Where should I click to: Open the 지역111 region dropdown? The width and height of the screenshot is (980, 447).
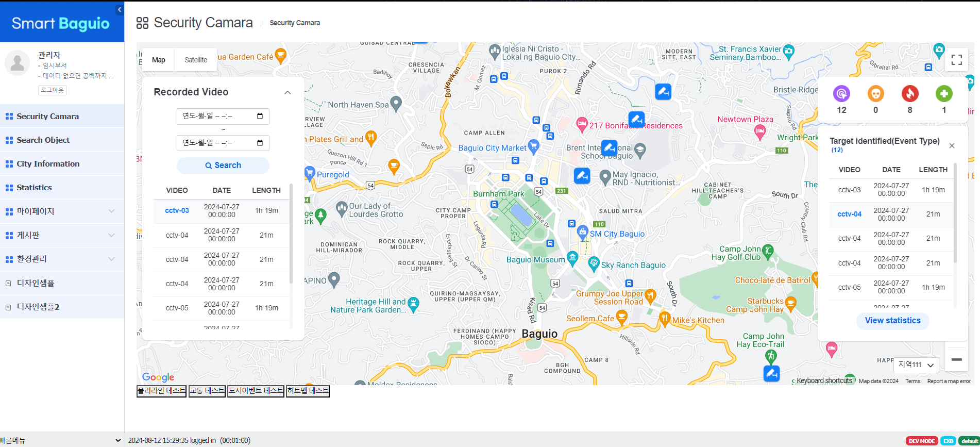(916, 365)
